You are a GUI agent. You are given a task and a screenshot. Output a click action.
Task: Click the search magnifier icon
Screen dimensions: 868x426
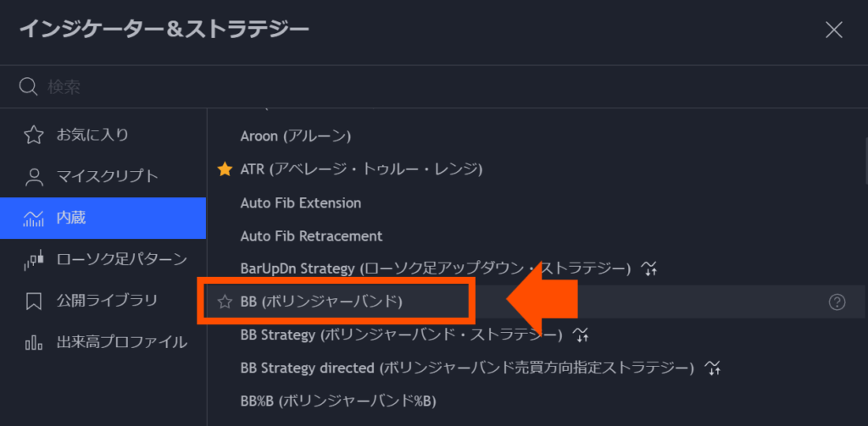tap(28, 86)
